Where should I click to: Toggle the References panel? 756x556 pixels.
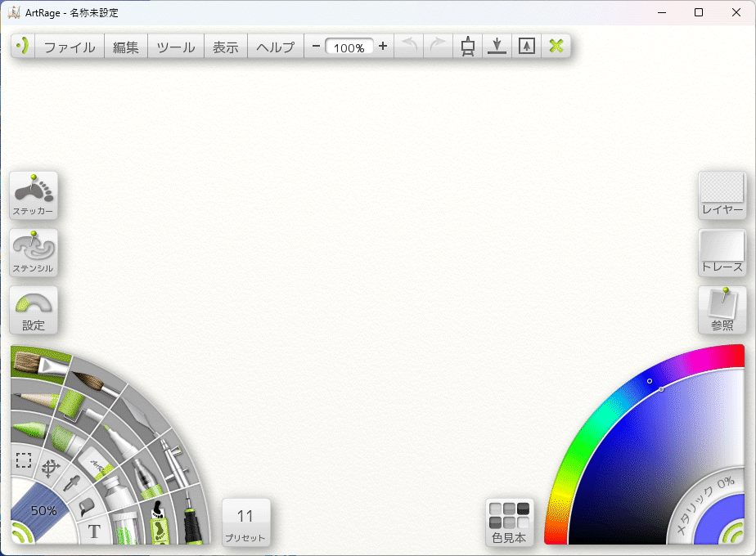point(722,310)
